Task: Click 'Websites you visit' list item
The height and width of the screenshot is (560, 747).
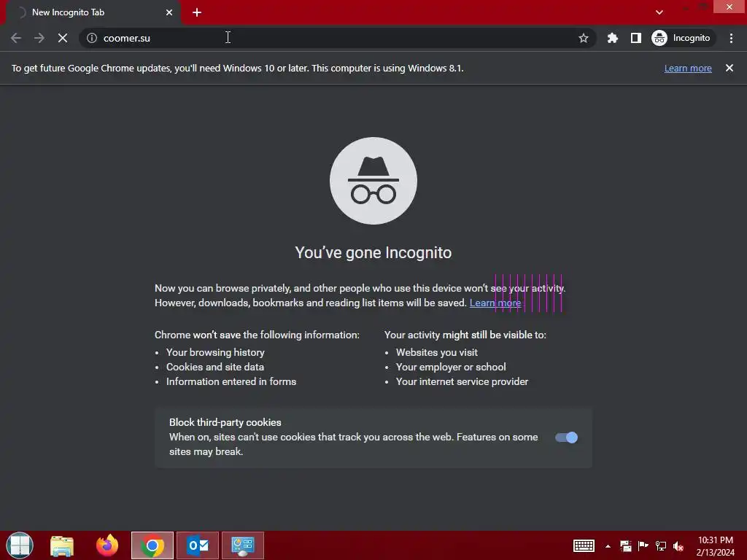Action: coord(437,352)
